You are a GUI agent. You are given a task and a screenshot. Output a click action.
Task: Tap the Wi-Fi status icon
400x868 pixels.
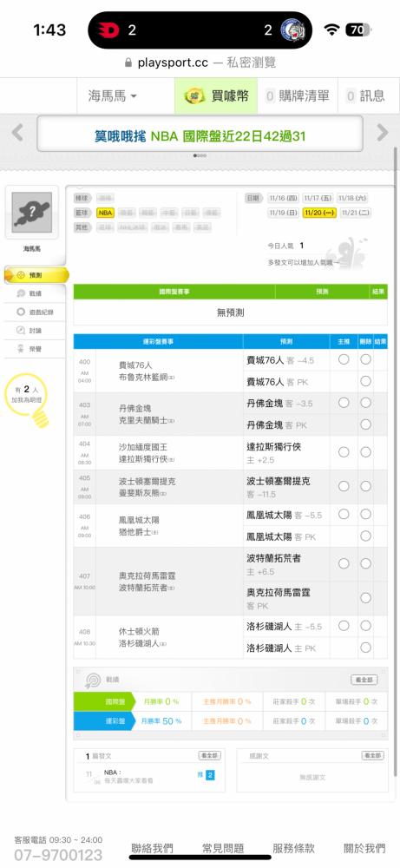pyautogui.click(x=332, y=30)
